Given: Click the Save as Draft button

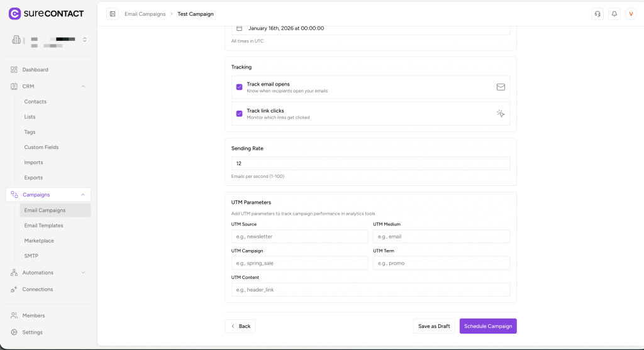Looking at the screenshot, I should (434, 326).
